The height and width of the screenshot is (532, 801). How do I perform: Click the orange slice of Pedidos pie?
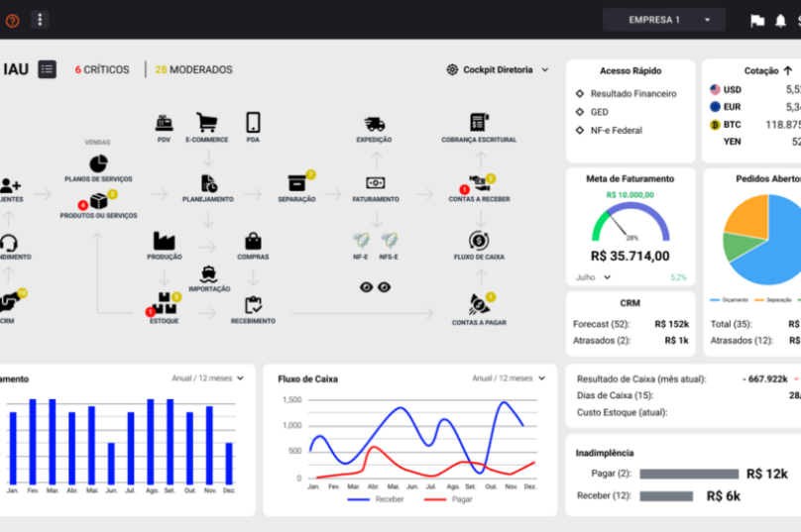click(749, 217)
